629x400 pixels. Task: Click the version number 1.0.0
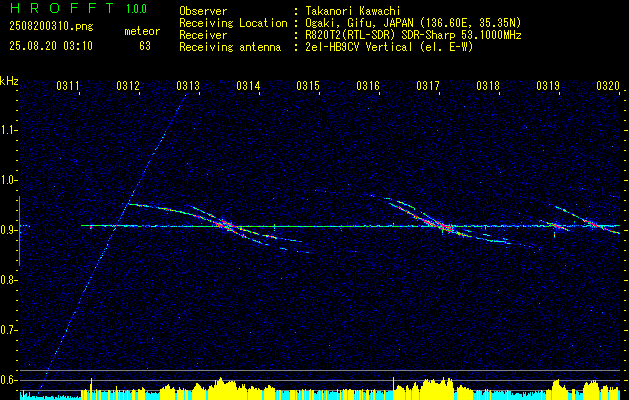(136, 9)
